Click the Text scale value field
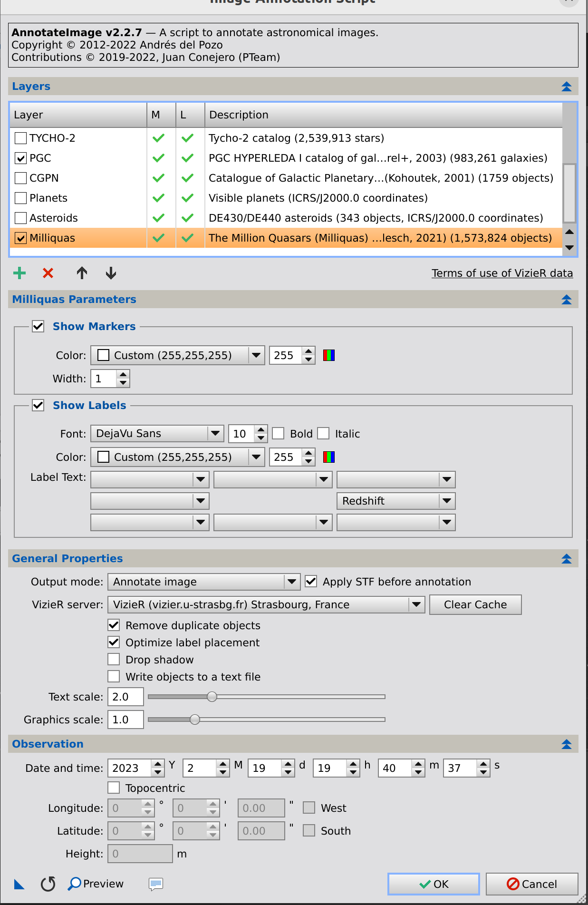 125,697
